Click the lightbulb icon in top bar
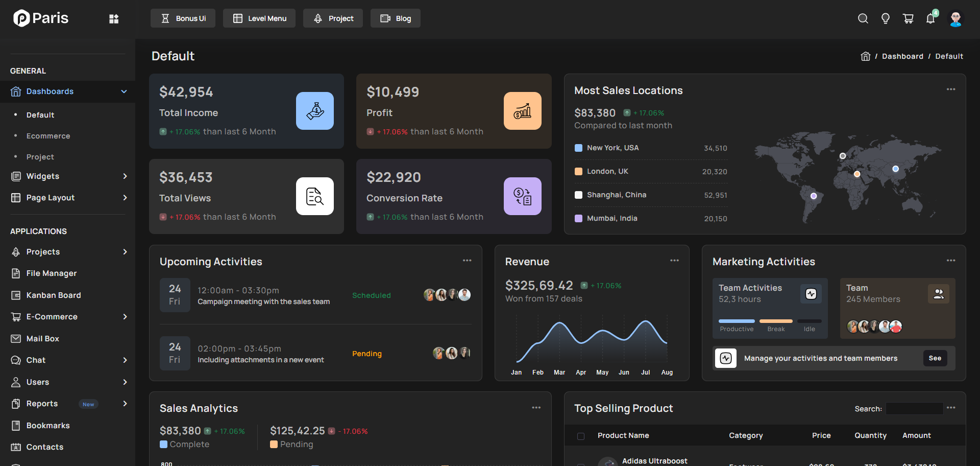This screenshot has width=980, height=466. (x=886, y=19)
